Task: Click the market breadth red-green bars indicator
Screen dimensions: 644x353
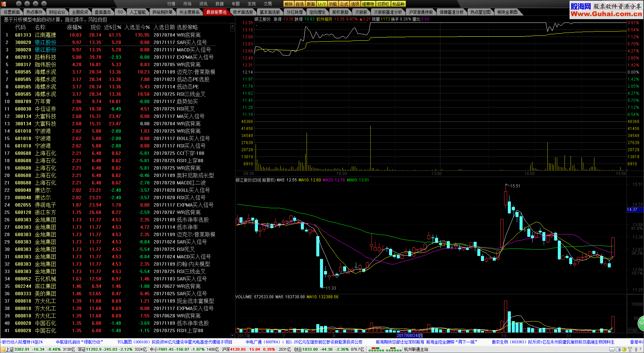Action: (x=385, y=350)
